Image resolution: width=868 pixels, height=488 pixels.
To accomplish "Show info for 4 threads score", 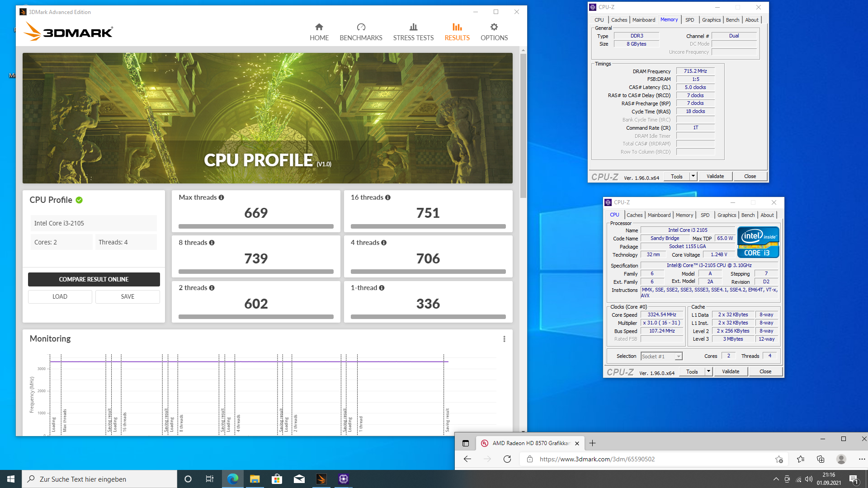I will tap(384, 243).
